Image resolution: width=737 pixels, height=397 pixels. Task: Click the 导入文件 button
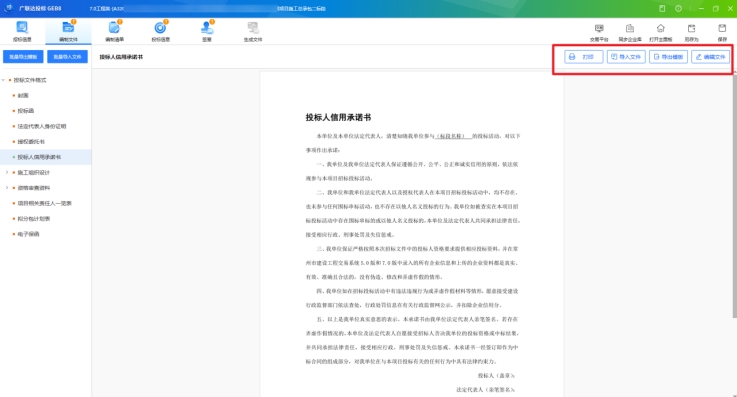tap(626, 57)
